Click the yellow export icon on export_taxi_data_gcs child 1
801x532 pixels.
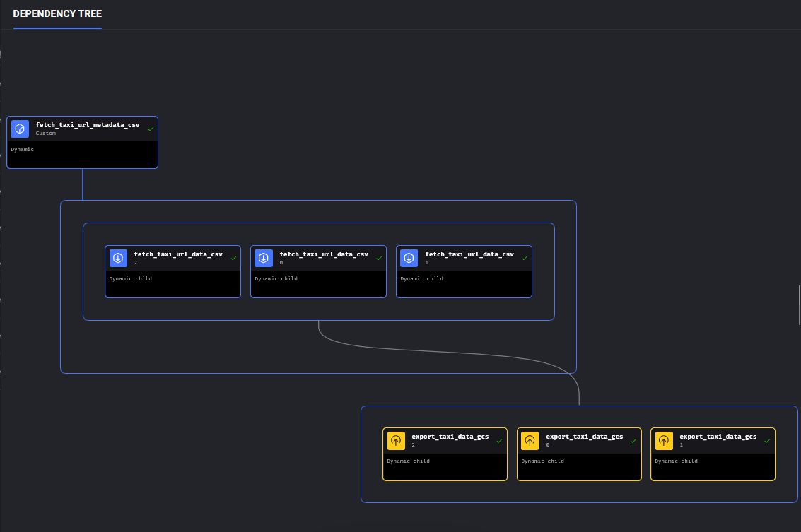663,441
